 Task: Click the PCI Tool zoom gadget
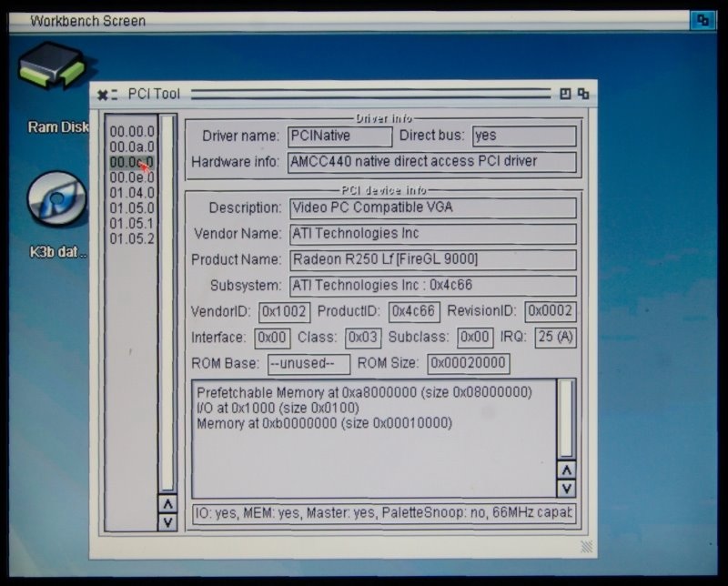[x=565, y=94]
